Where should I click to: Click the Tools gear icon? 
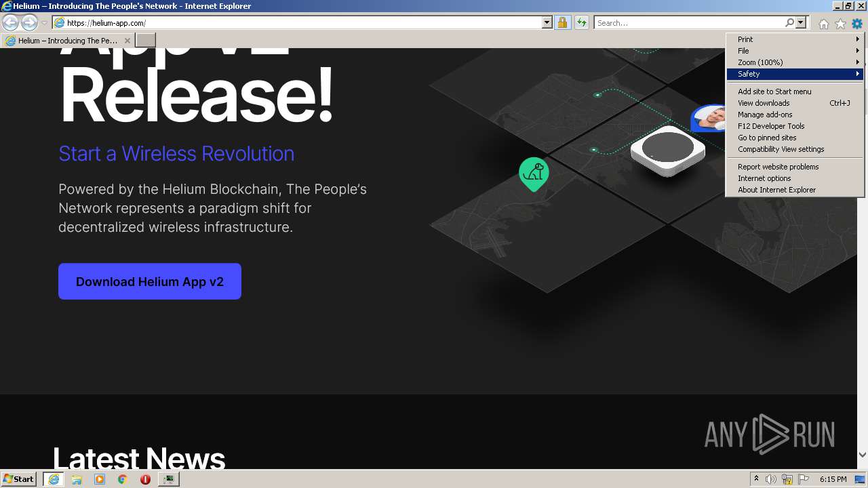point(857,24)
